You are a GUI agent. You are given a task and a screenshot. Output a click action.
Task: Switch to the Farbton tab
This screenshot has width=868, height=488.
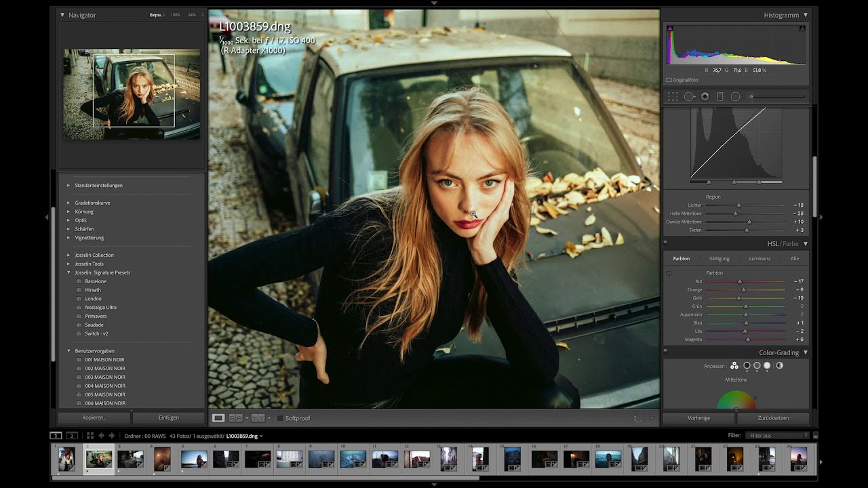pyautogui.click(x=682, y=258)
